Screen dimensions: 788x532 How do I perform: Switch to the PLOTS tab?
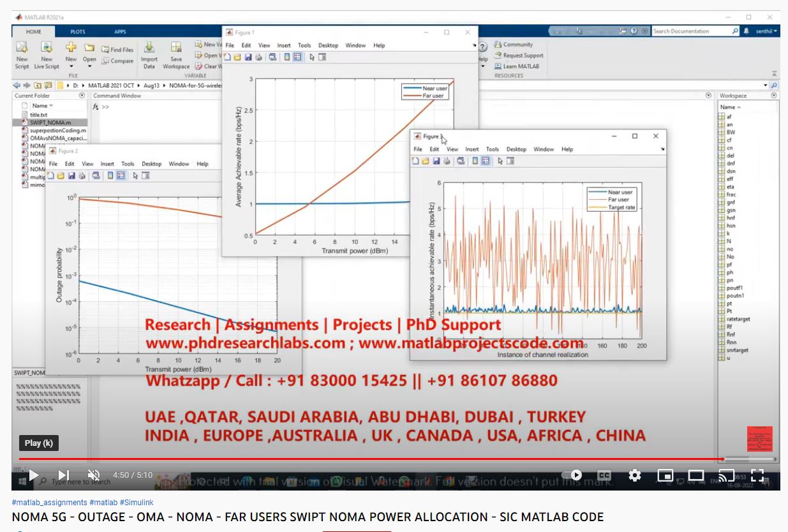pyautogui.click(x=77, y=31)
